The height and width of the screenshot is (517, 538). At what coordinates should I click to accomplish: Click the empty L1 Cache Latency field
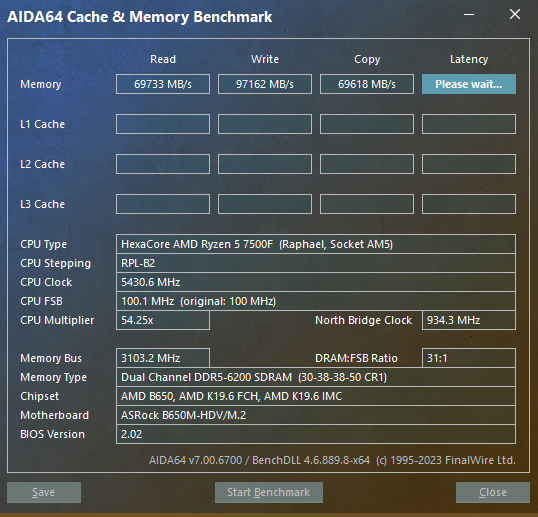point(469,124)
